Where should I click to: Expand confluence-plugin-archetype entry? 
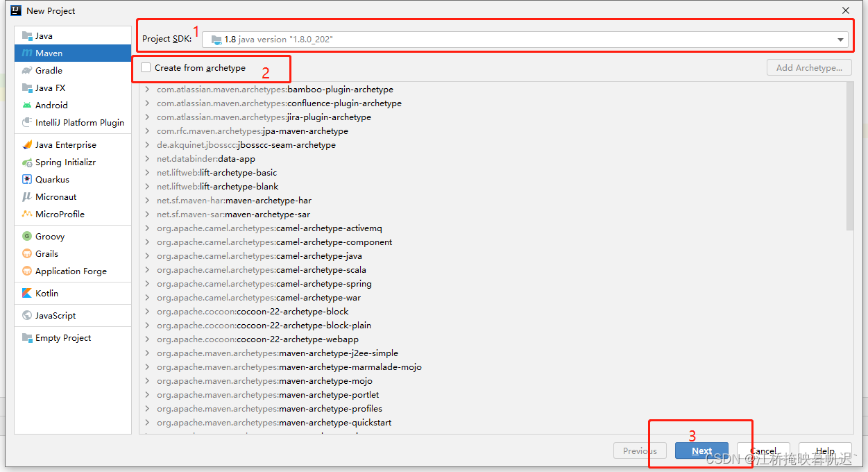click(x=147, y=103)
